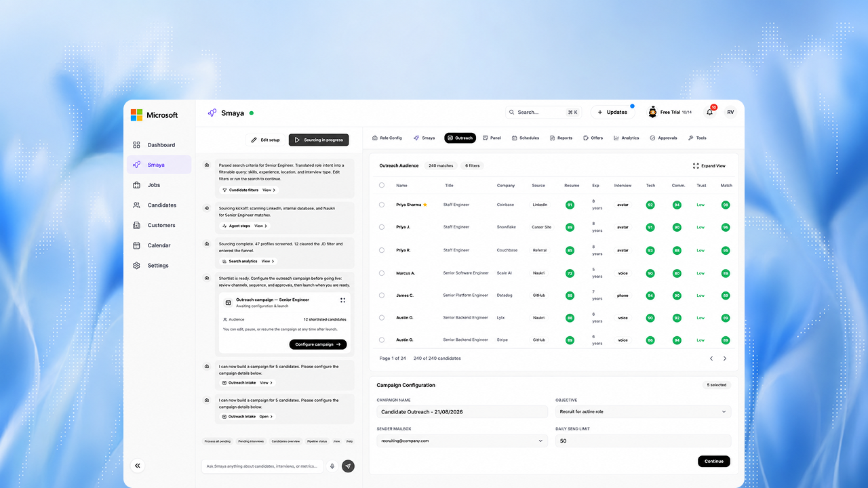This screenshot has height=488, width=868.
Task: Select the James C. row checkbox
Action: 382,296
